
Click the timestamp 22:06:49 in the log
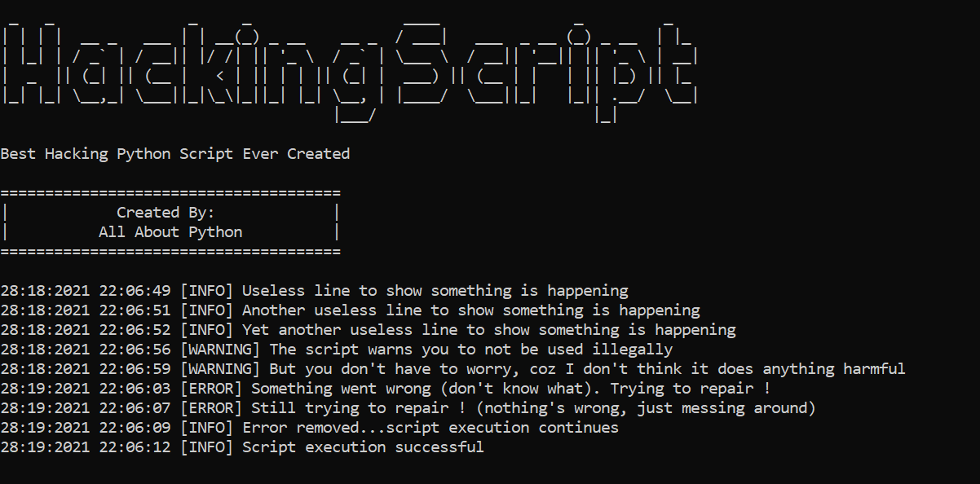tap(135, 291)
